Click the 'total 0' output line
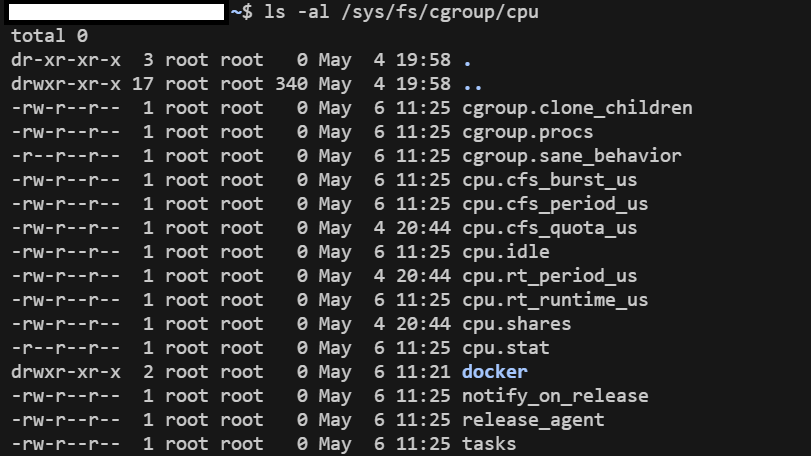The image size is (811, 456). coord(50,36)
